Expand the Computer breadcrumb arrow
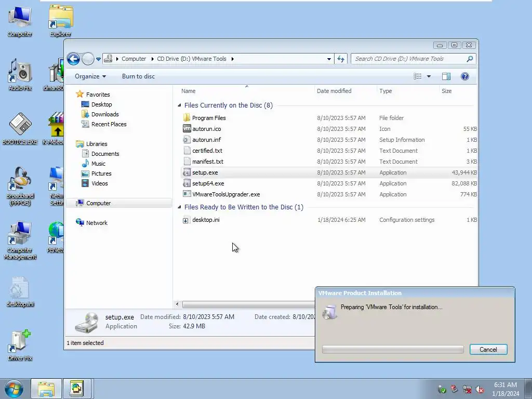The image size is (532, 399). click(153, 59)
